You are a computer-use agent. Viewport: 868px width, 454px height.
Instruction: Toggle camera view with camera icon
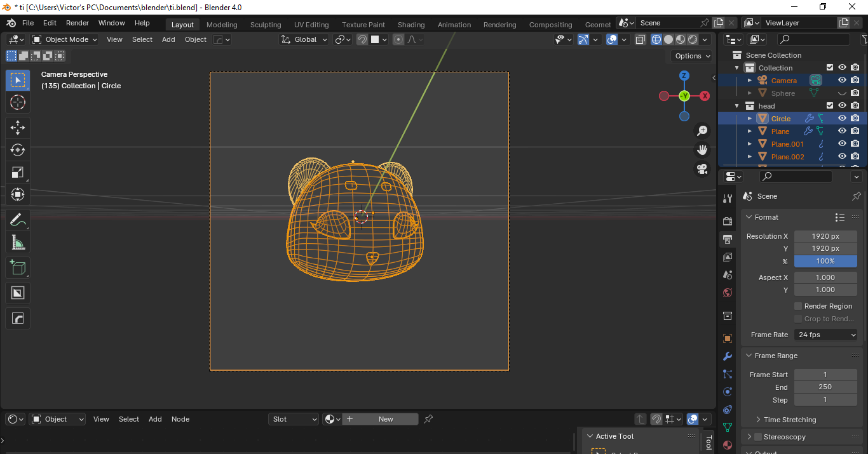click(x=702, y=169)
